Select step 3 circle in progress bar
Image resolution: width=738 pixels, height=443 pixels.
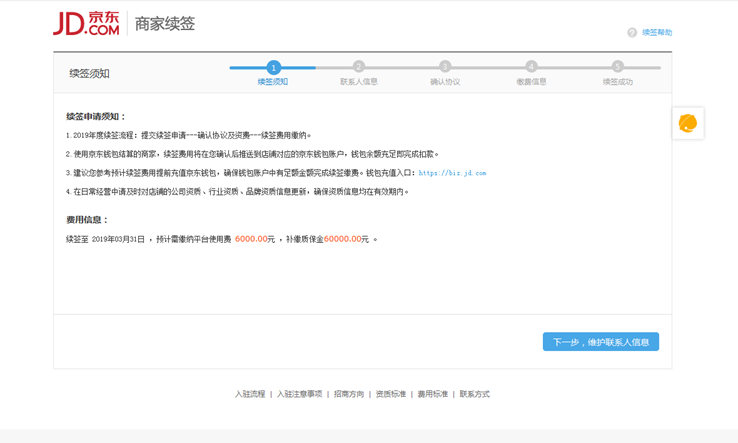coord(445,67)
